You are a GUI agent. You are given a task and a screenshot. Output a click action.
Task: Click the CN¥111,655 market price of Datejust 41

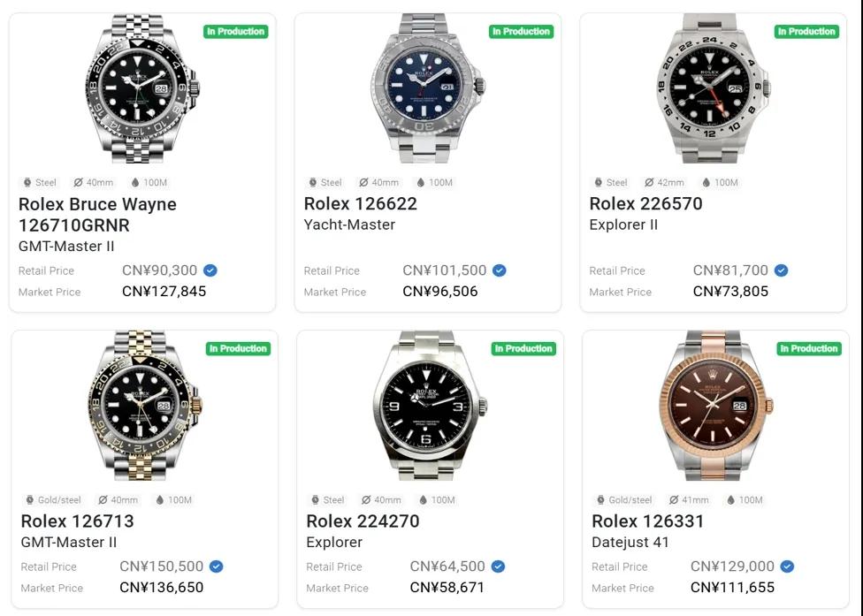point(732,588)
